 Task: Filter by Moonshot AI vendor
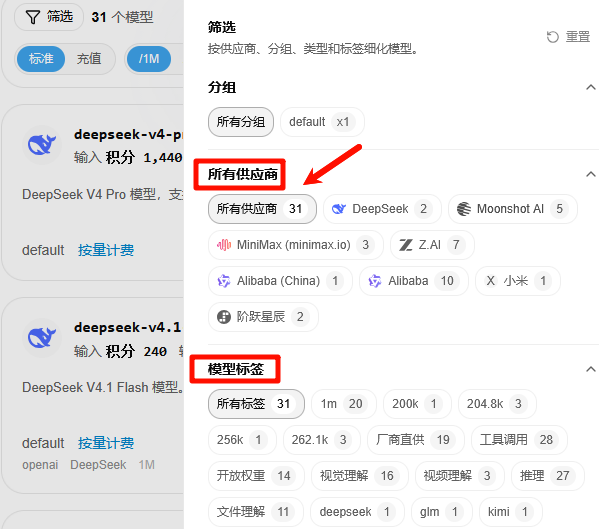tap(513, 209)
